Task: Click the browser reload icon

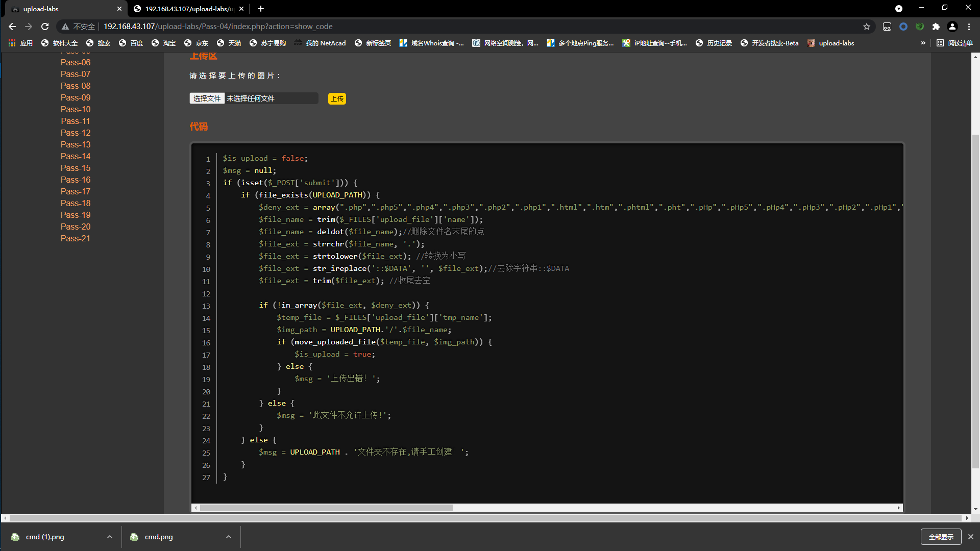Action: point(45,27)
